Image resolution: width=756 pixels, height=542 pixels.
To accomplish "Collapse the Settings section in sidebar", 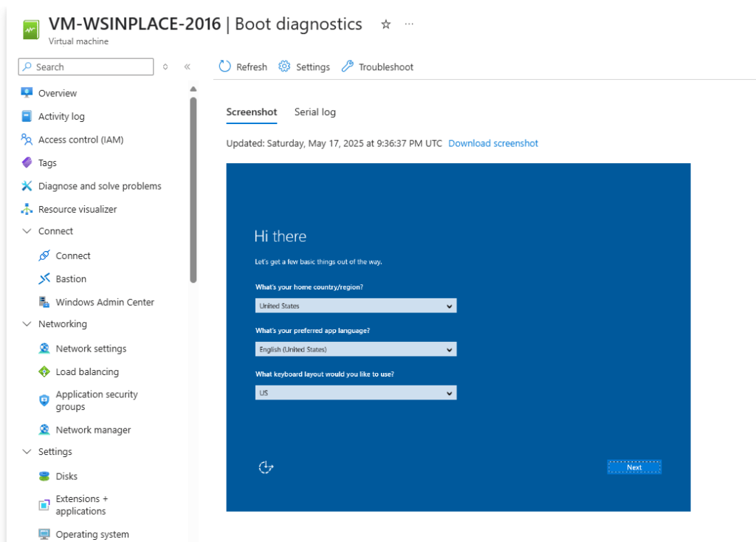I will click(x=27, y=452).
